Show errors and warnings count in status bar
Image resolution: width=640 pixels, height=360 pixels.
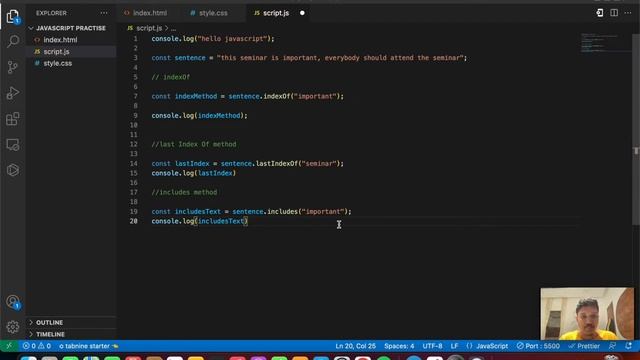pyautogui.click(x=37, y=346)
